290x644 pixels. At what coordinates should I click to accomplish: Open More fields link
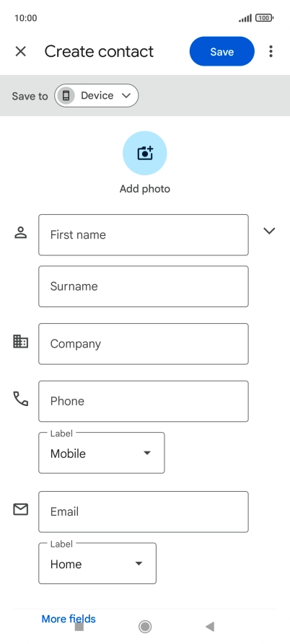69,619
